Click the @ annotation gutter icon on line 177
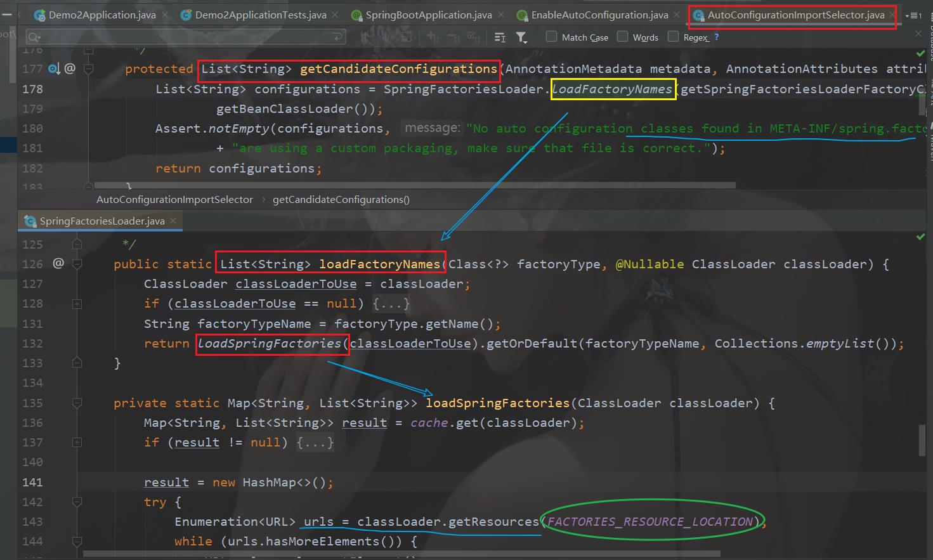The height and width of the screenshot is (560, 933). pos(70,68)
